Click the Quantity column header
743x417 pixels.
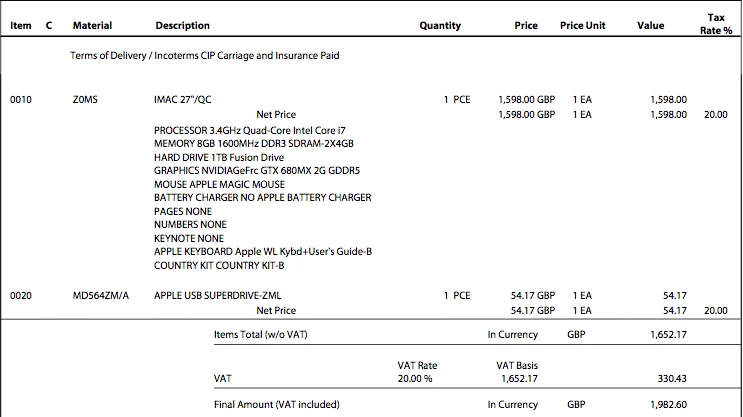440,26
